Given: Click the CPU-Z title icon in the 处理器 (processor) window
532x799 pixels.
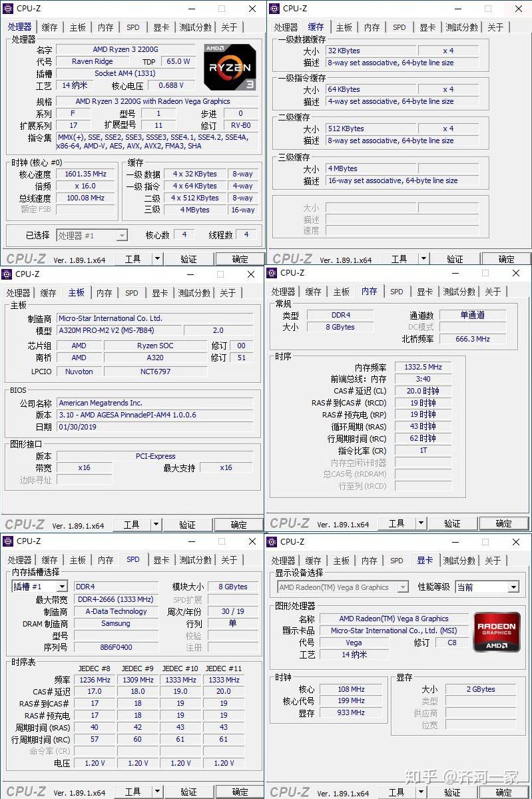Looking at the screenshot, I should [x=7, y=9].
